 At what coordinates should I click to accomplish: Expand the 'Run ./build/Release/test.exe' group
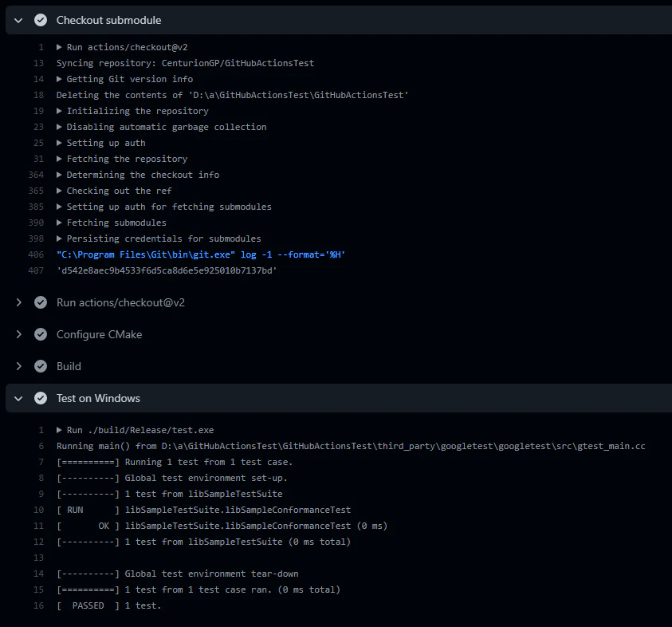(x=59, y=430)
